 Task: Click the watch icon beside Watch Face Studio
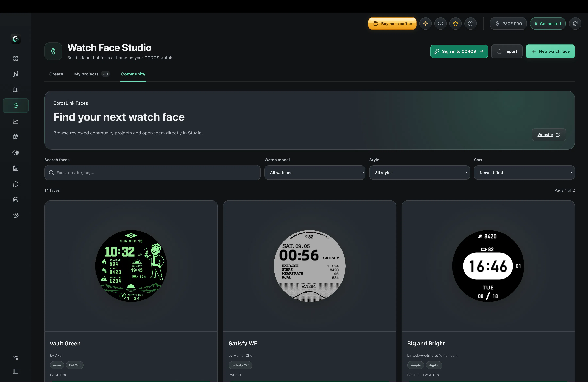click(x=53, y=51)
